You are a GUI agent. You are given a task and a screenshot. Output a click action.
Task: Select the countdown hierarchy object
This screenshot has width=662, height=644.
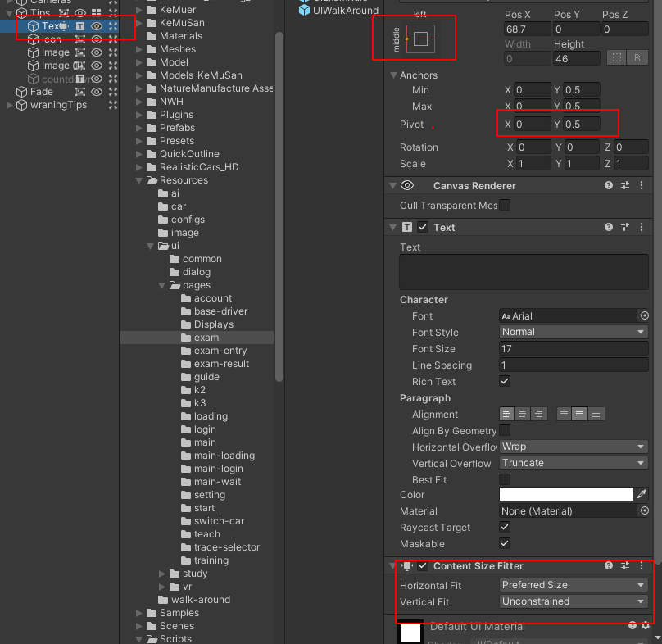tap(58, 79)
